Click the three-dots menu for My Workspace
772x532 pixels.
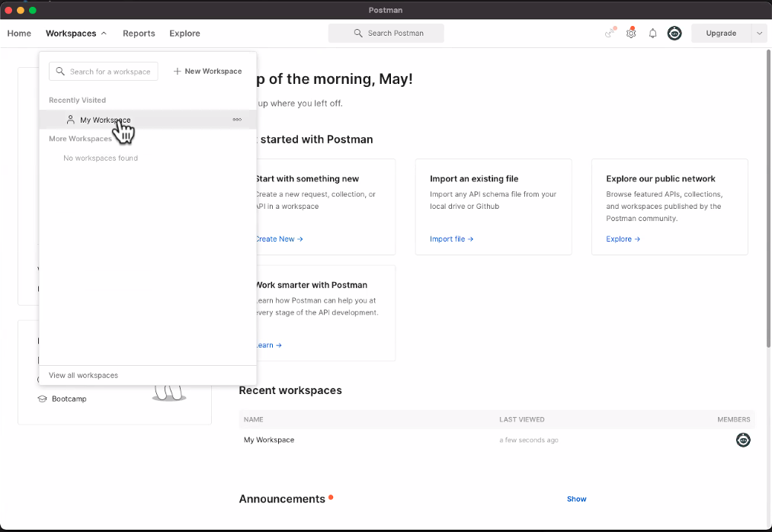(x=237, y=120)
